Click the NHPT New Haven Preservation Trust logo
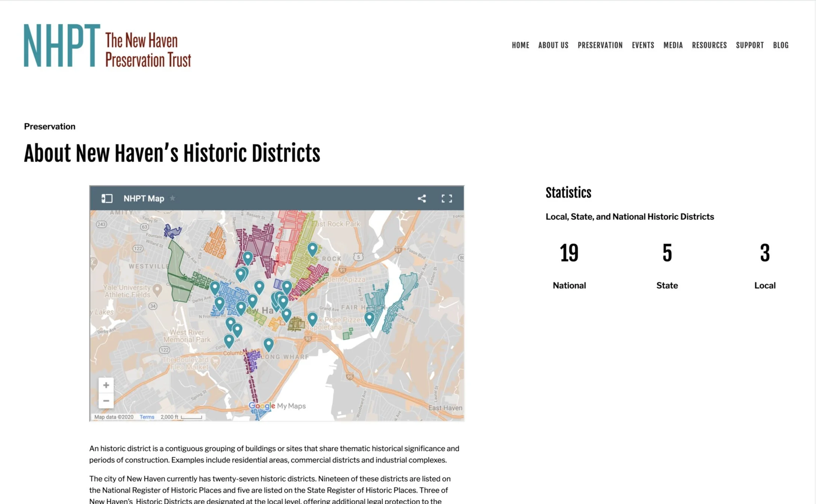The image size is (816, 504). (x=107, y=46)
